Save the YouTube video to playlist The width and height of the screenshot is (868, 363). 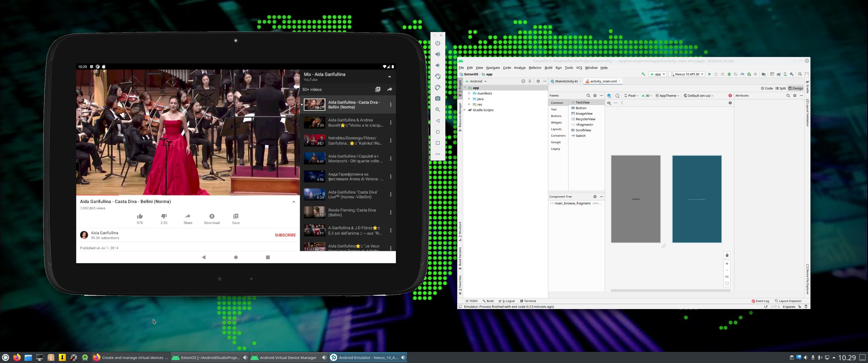[236, 219]
